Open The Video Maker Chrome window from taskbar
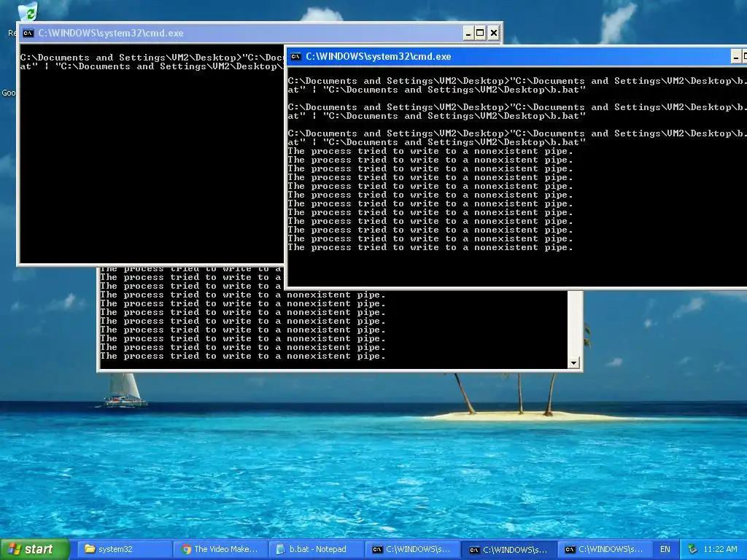 click(220, 549)
